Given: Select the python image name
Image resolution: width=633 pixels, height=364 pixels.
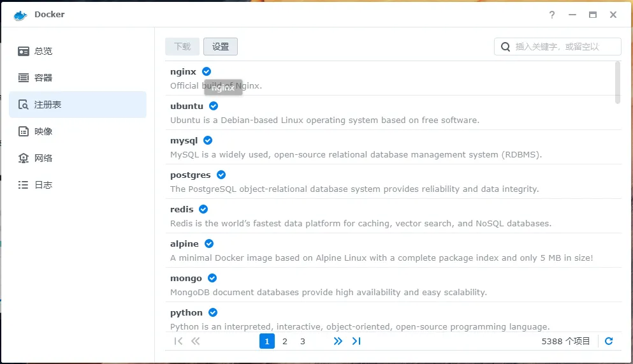Looking at the screenshot, I should pyautogui.click(x=187, y=313).
